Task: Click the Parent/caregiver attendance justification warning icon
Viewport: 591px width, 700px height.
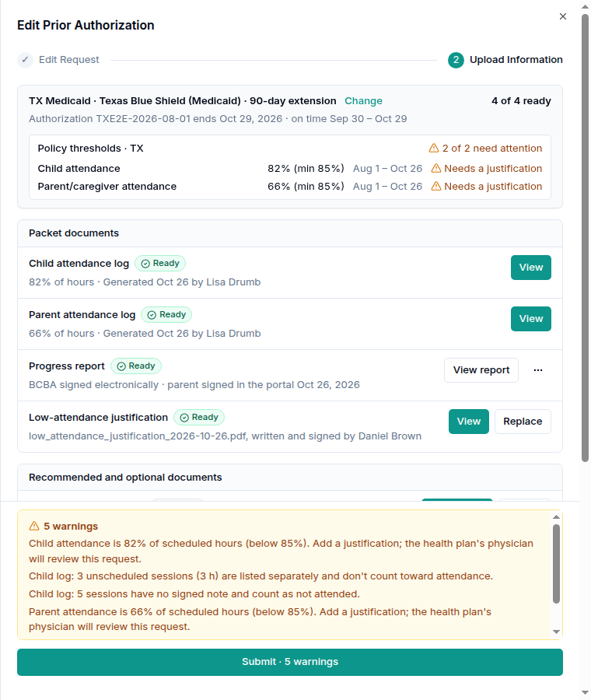Action: (x=435, y=186)
